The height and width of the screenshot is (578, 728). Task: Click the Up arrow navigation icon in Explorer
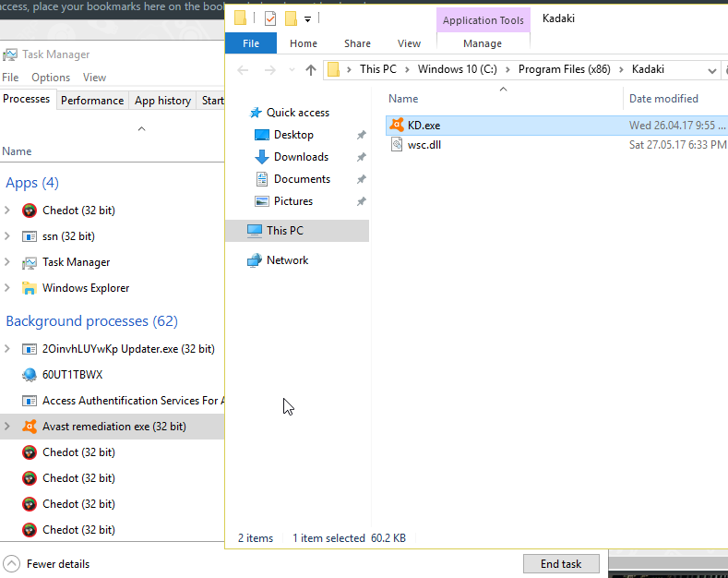[311, 70]
